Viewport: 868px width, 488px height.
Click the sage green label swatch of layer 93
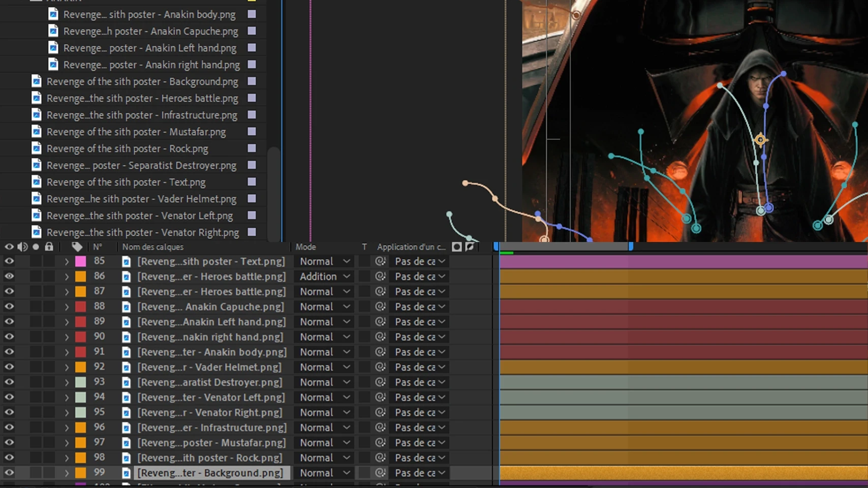tap(80, 382)
